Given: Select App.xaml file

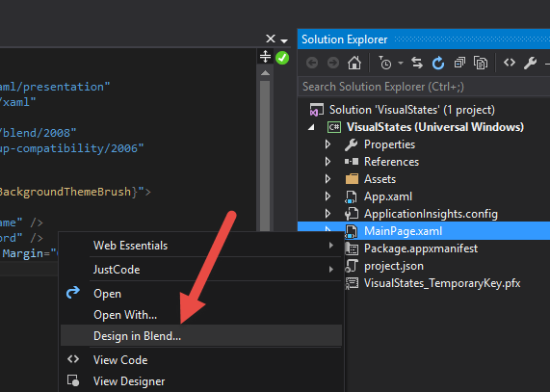Looking at the screenshot, I should (388, 196).
